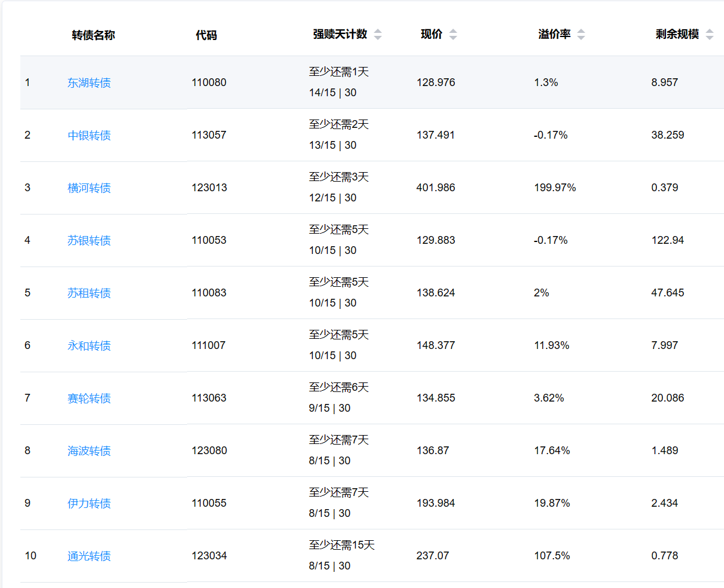Click the 强赎天计数 header text
The image size is (724, 588).
tap(340, 35)
